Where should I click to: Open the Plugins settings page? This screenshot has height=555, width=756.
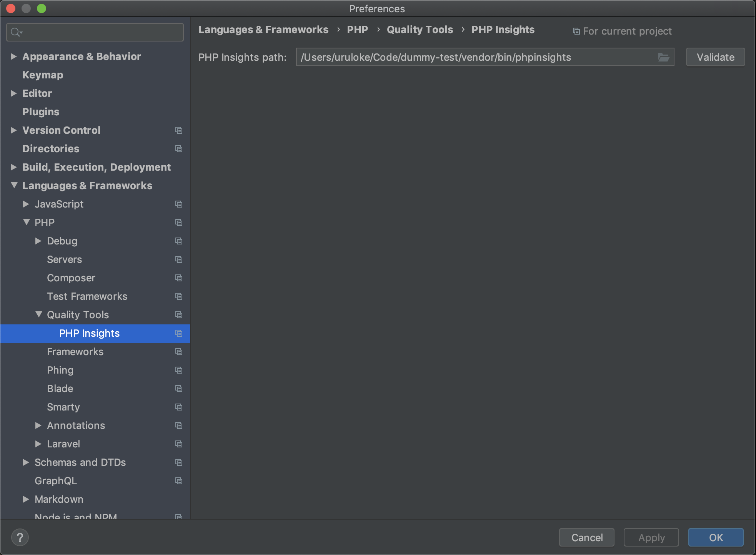(41, 112)
